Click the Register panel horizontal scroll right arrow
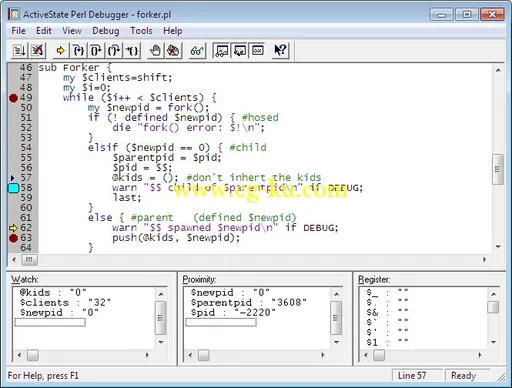The width and height of the screenshot is (512, 388). [480, 355]
